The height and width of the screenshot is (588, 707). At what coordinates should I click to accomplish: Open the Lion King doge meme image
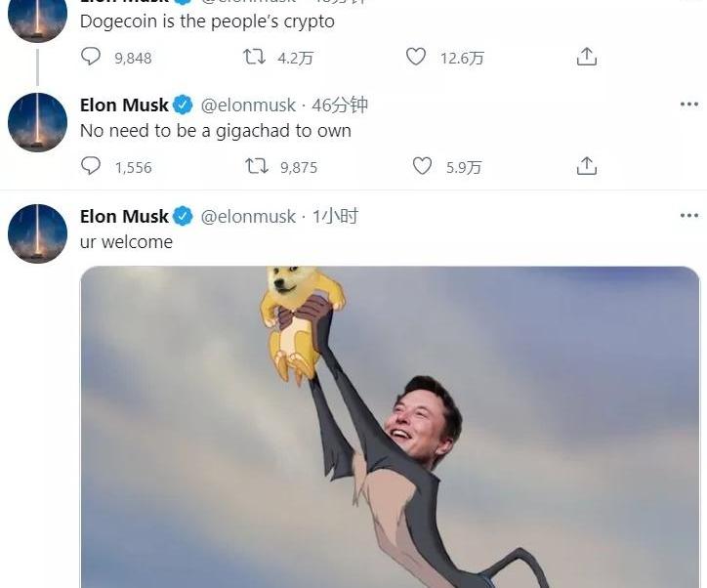point(390,427)
